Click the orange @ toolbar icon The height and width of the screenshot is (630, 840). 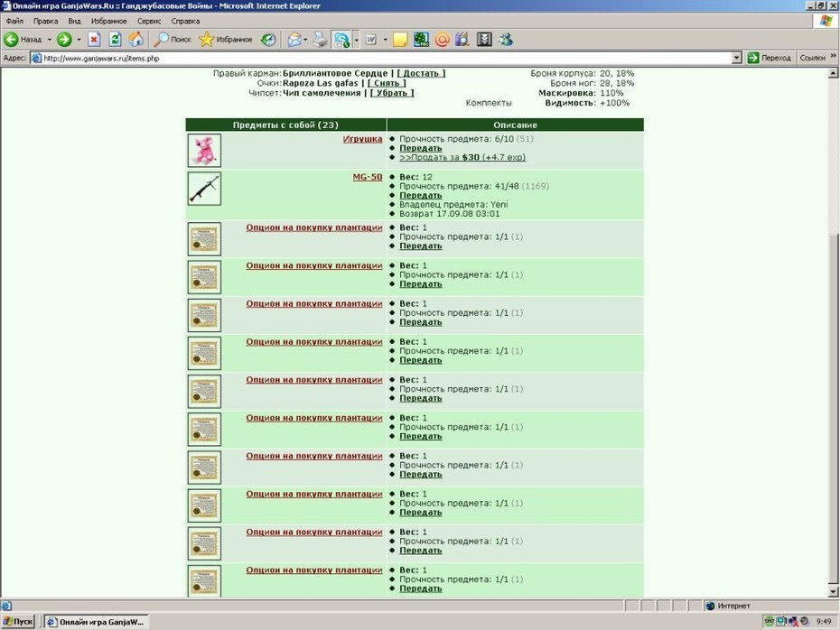pos(442,40)
